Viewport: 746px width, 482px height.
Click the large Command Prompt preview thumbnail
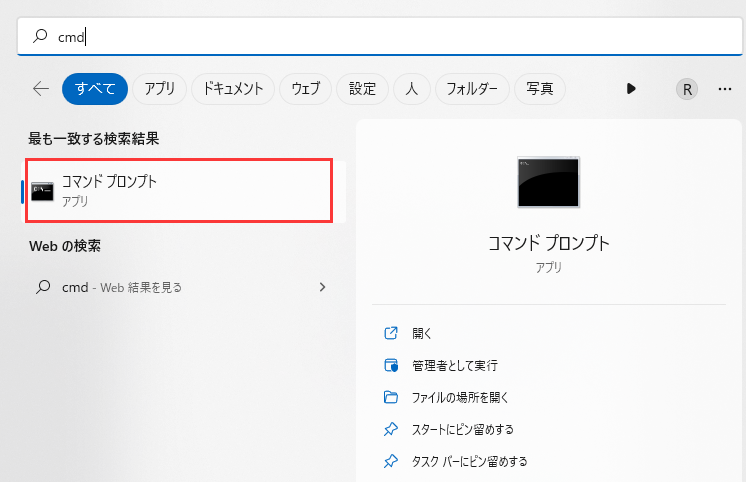tap(549, 182)
